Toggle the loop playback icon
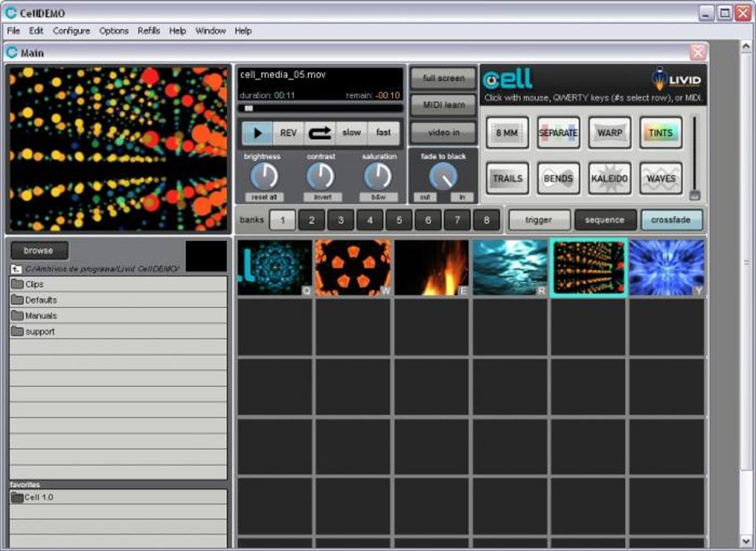 (x=320, y=133)
